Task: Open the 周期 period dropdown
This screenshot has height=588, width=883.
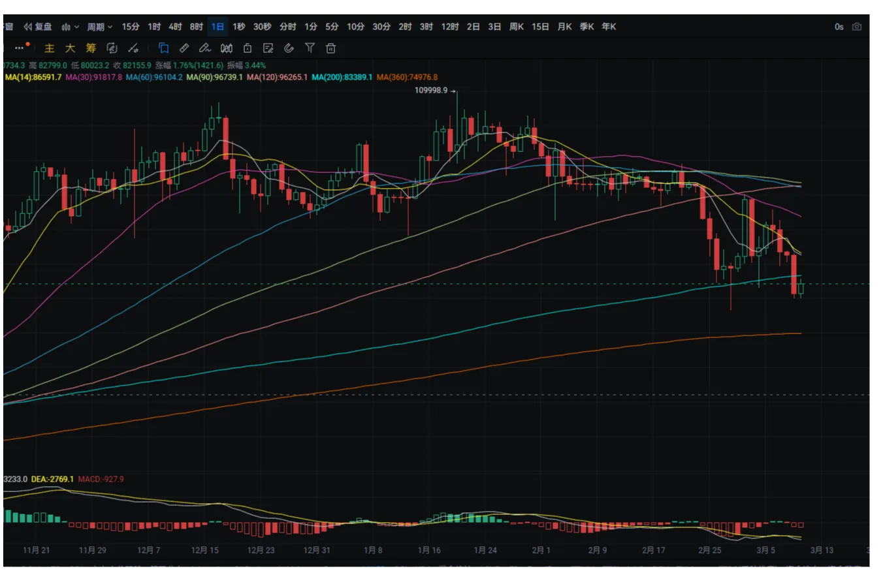Action: point(100,27)
